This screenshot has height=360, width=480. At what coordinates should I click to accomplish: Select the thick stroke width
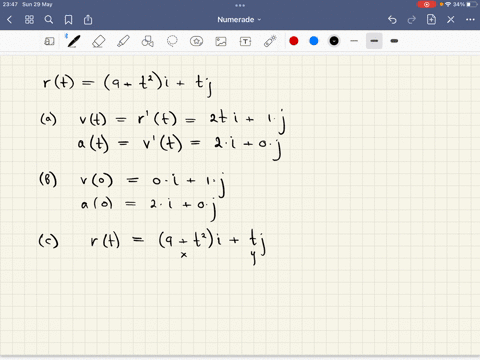click(394, 41)
